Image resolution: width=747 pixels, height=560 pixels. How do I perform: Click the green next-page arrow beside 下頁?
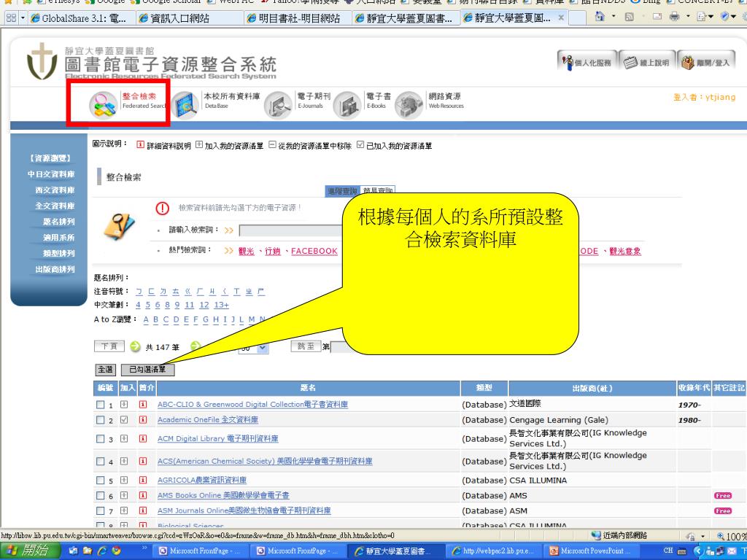click(135, 346)
